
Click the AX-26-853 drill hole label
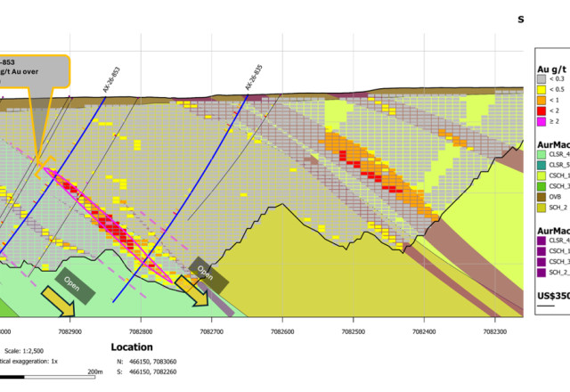(x=111, y=79)
